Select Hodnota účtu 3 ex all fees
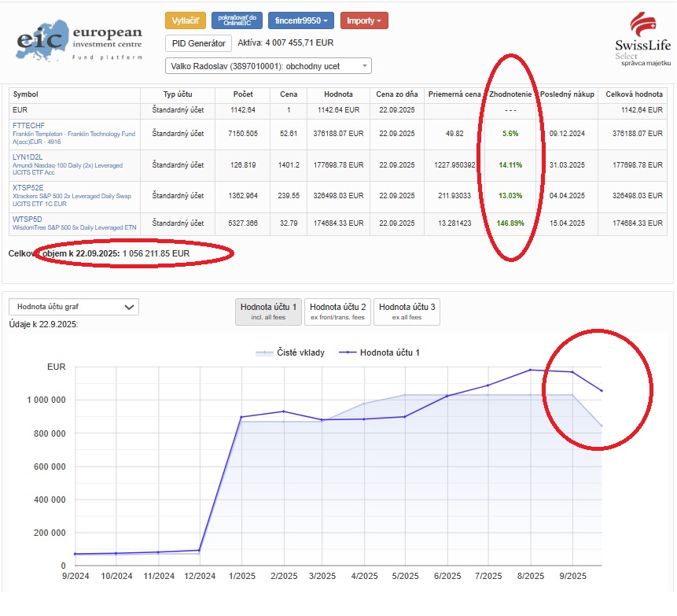The height and width of the screenshot is (616, 677). tap(407, 312)
